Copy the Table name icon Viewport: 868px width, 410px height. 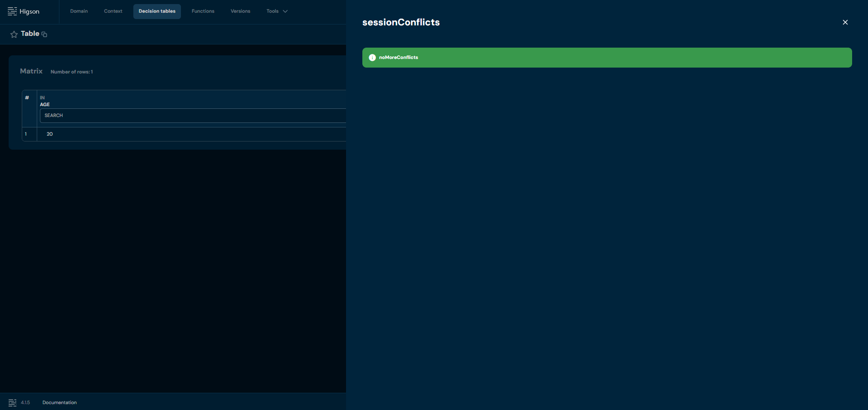click(x=44, y=34)
